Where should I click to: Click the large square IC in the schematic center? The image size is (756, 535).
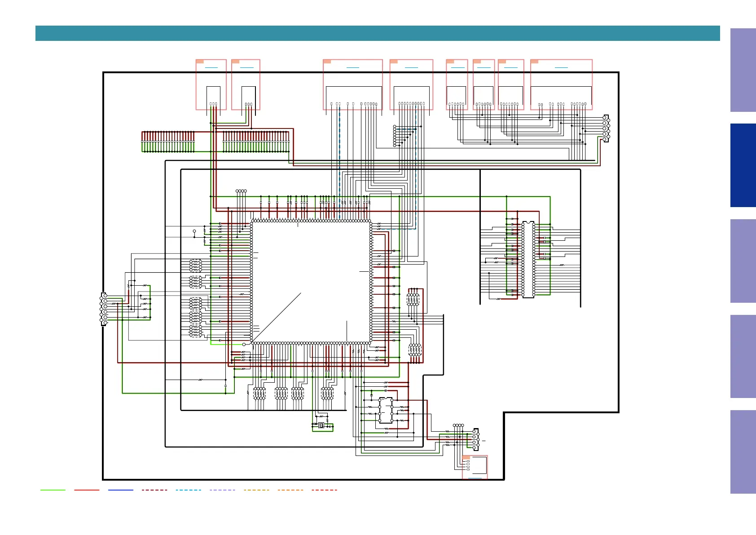[x=311, y=282]
